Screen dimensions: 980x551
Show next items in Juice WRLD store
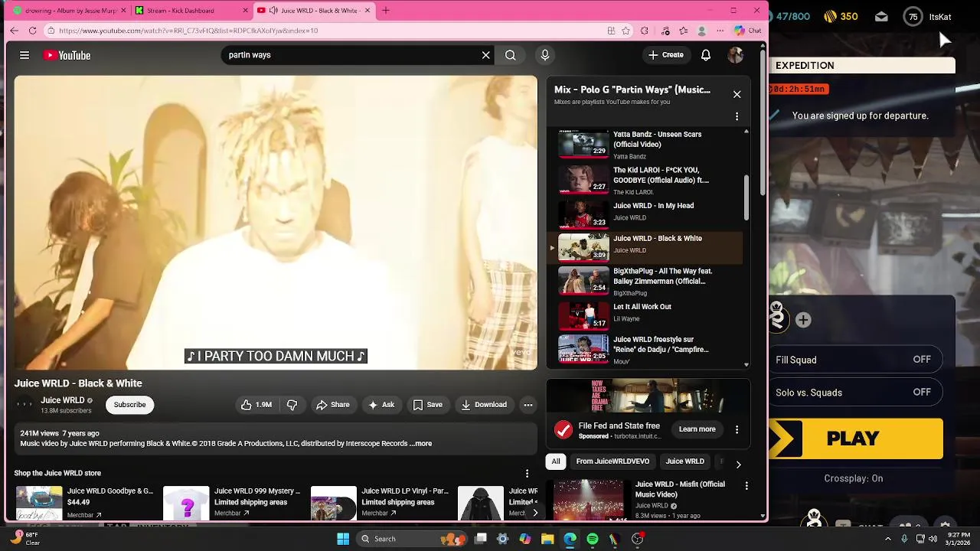point(534,513)
